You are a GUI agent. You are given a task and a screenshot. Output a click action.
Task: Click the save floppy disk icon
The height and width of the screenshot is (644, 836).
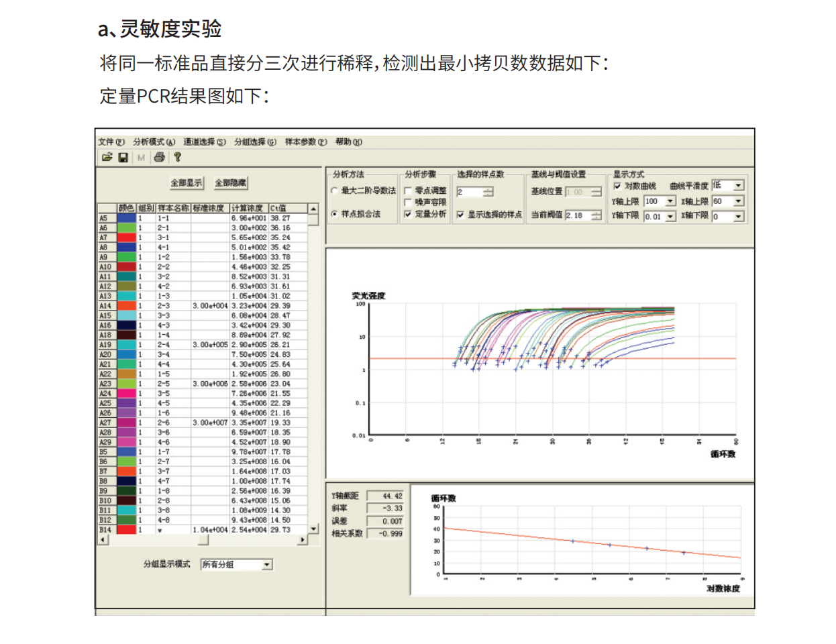(123, 157)
